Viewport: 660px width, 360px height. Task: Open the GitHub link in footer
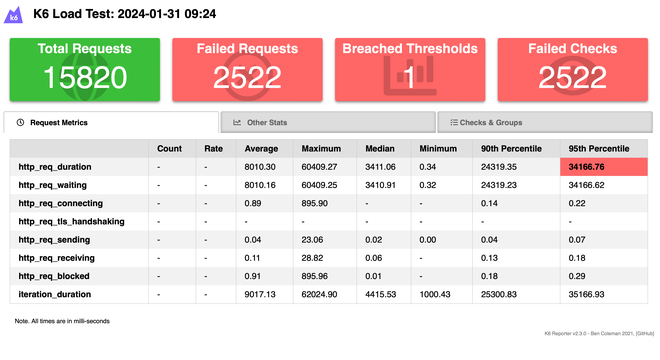coord(644,333)
